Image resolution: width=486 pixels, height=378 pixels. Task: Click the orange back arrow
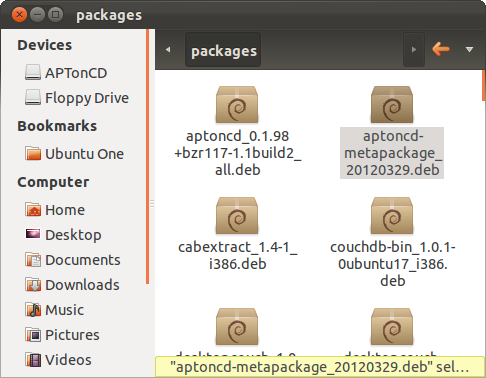pos(441,49)
